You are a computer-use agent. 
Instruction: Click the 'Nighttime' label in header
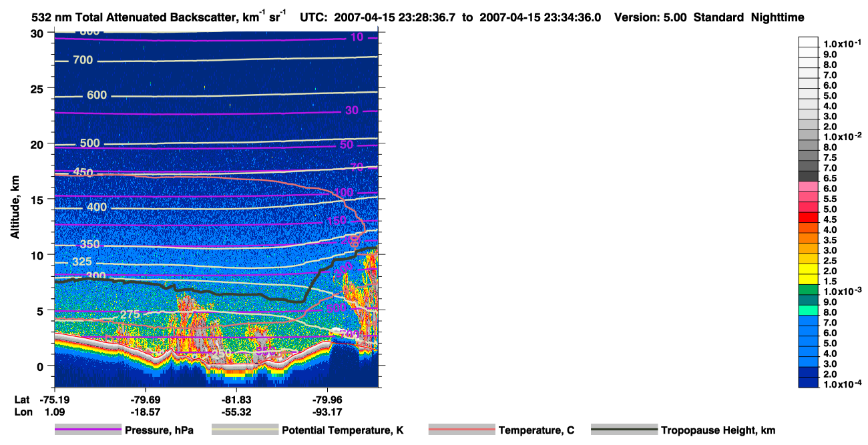[x=779, y=17]
